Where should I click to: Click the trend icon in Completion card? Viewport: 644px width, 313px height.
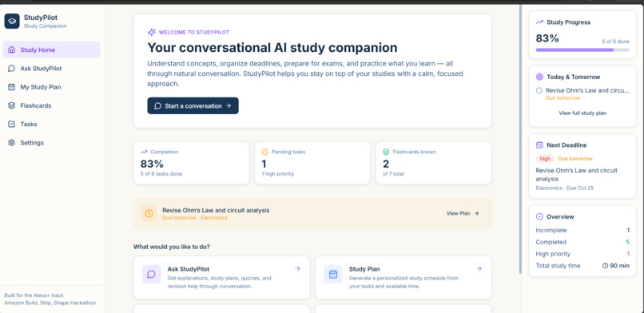144,152
